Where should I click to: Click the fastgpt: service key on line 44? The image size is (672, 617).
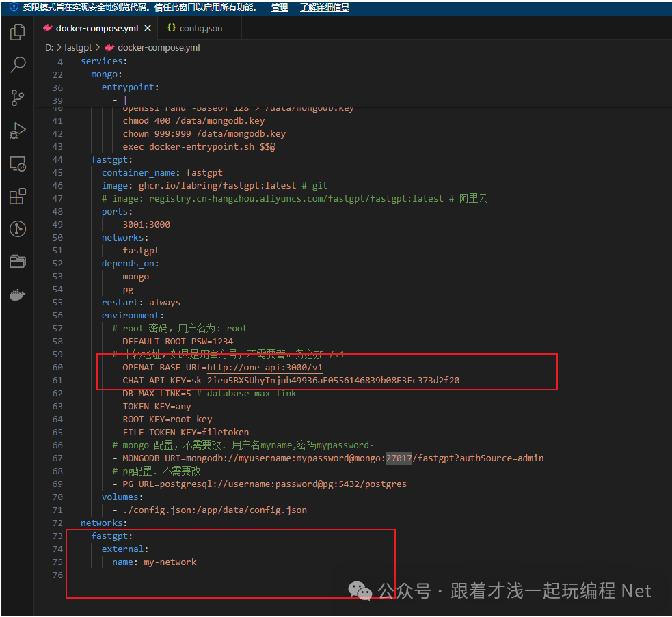click(x=112, y=159)
